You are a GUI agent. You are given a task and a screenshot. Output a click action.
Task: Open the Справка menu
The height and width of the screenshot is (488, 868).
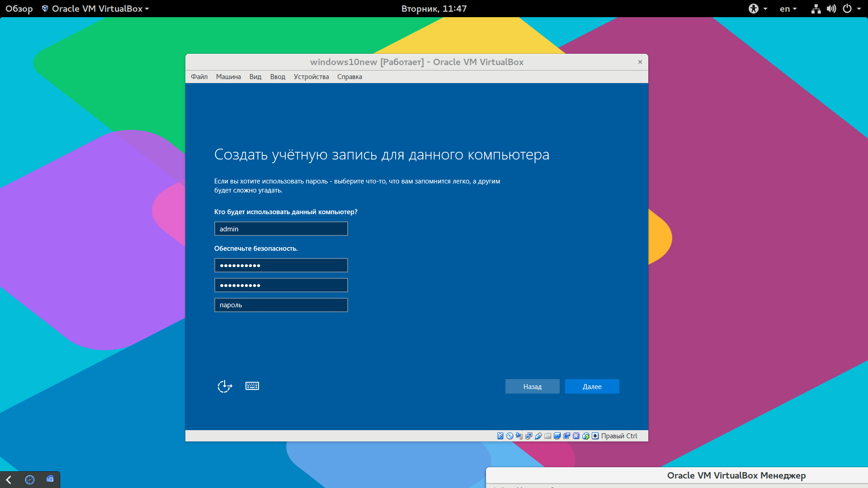(x=349, y=77)
